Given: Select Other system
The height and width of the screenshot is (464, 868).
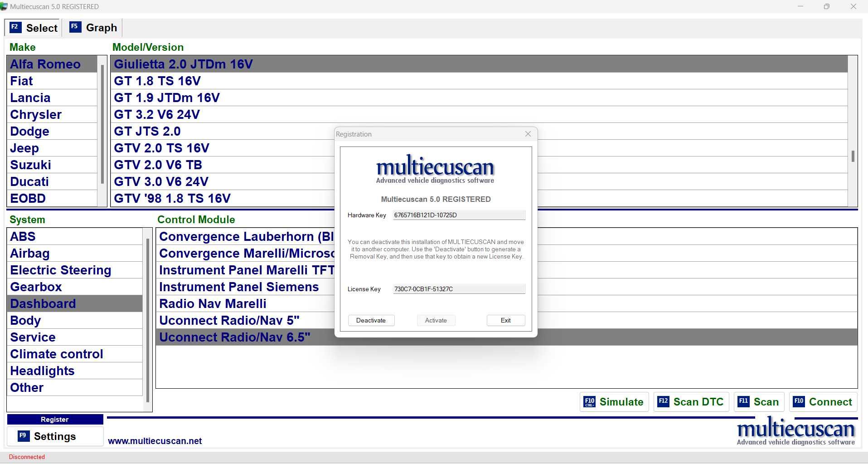Looking at the screenshot, I should (75, 387).
